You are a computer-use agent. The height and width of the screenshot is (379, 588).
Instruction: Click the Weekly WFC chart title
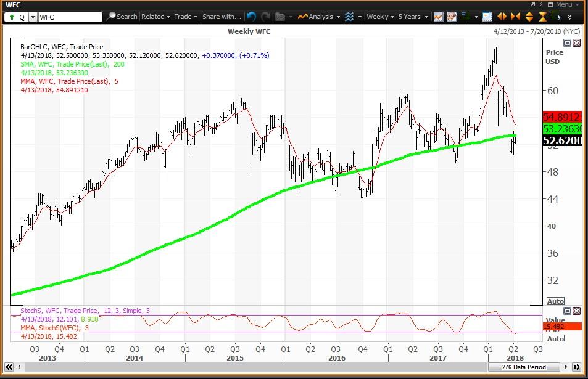pyautogui.click(x=249, y=31)
